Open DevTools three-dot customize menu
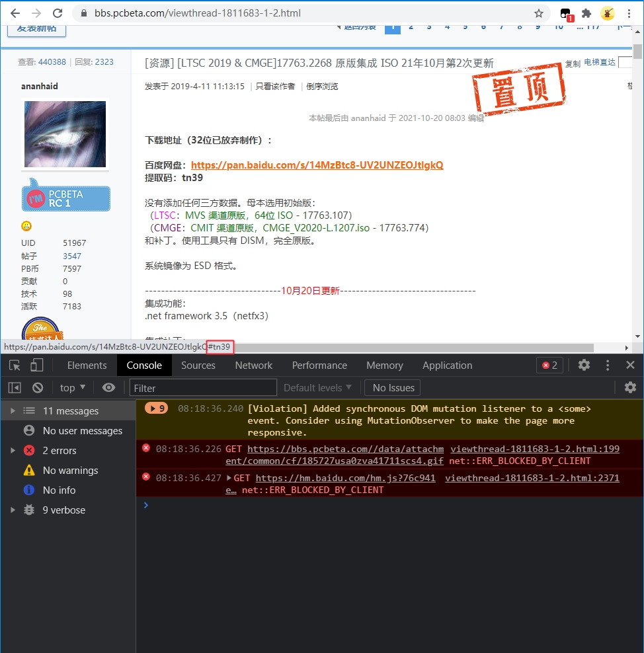The height and width of the screenshot is (653, 644). [608, 365]
